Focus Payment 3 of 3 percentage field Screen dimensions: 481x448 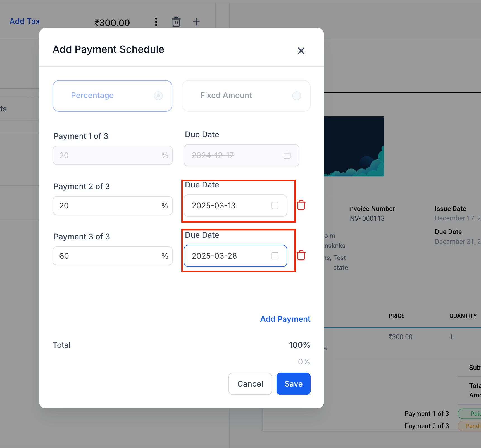pyautogui.click(x=109, y=256)
